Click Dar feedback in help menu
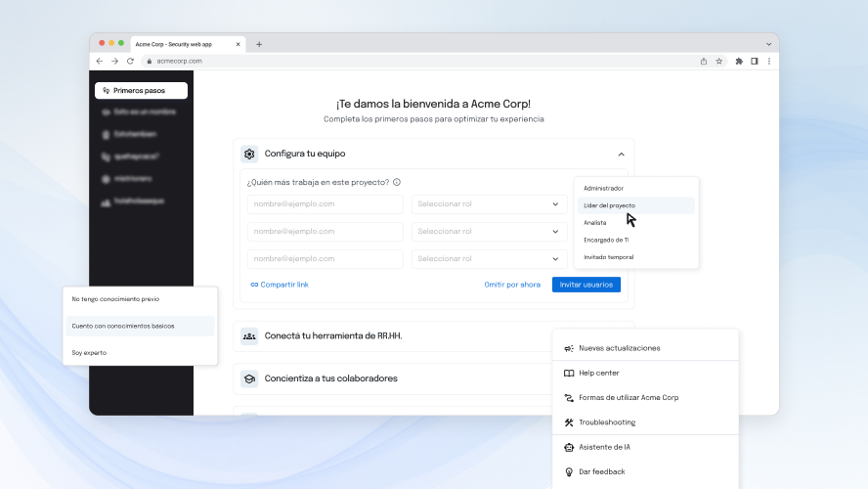Screen dimensions: 868x489 (645, 471)
